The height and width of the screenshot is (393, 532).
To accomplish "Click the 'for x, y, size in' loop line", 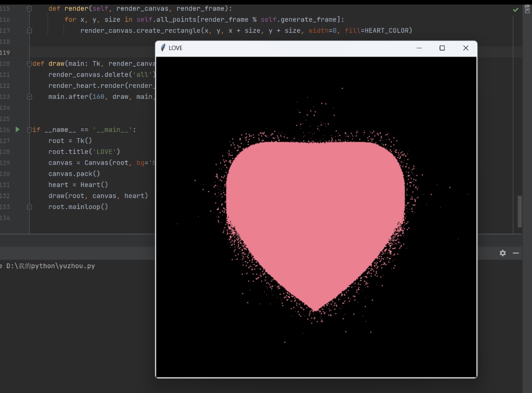I will point(204,20).
